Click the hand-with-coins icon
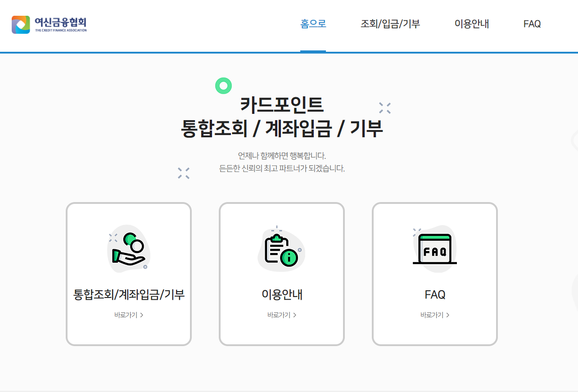The image size is (578, 392). [x=129, y=249]
